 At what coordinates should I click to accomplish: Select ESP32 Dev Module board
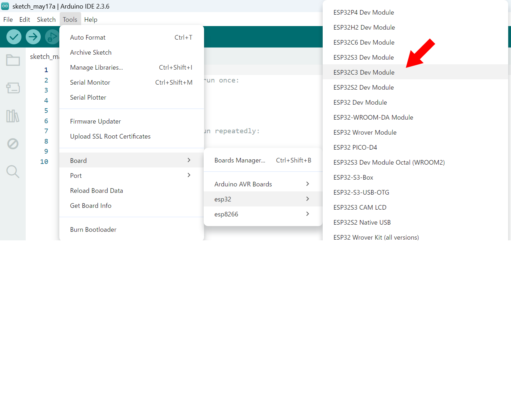point(415,102)
